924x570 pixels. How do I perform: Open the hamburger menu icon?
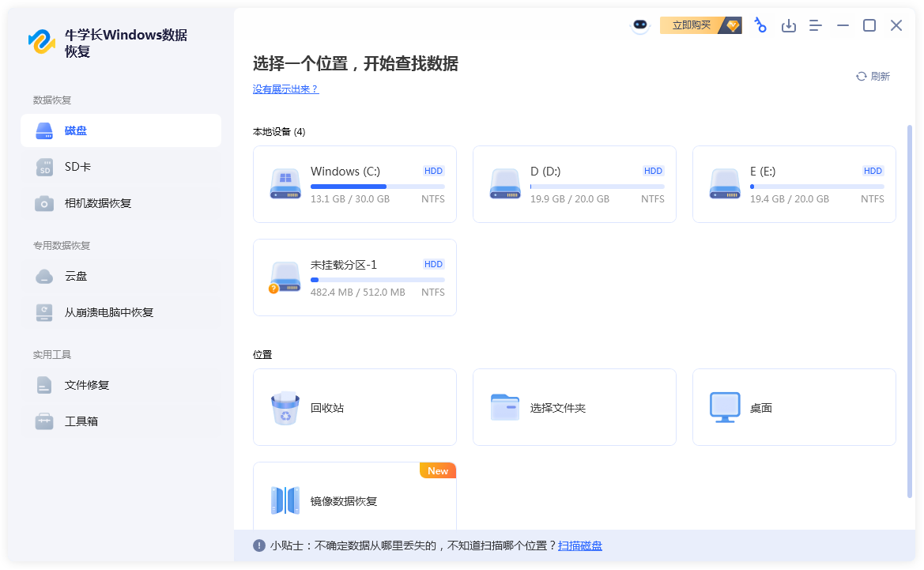[816, 25]
